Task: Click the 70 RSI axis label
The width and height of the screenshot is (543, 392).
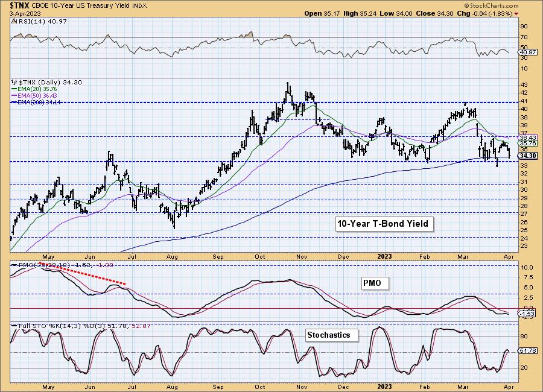Action: click(524, 37)
